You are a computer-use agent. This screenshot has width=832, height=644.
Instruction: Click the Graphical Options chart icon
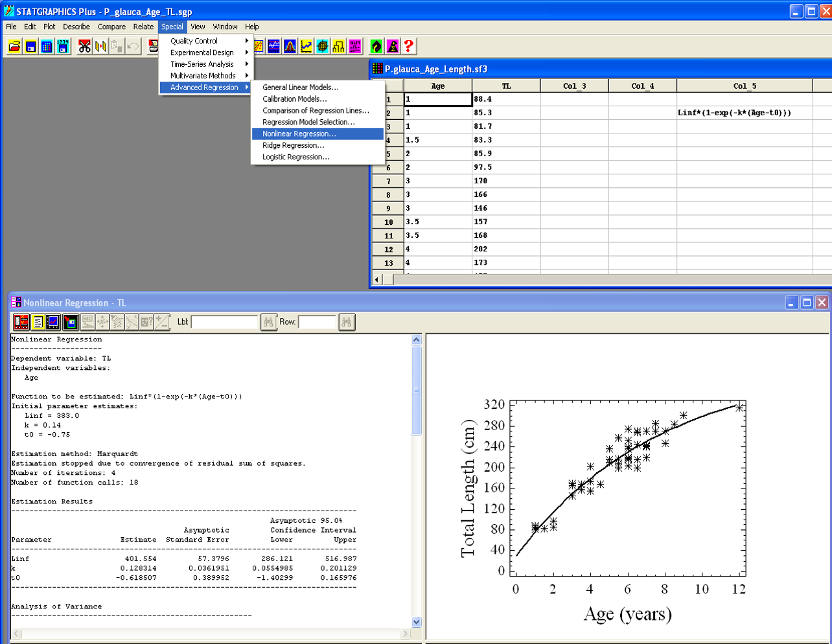tap(54, 322)
